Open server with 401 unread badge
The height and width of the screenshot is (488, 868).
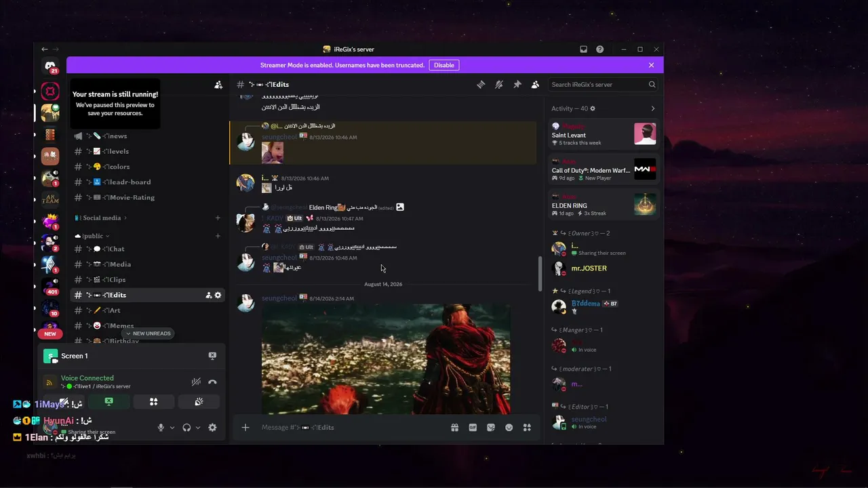[x=50, y=286]
